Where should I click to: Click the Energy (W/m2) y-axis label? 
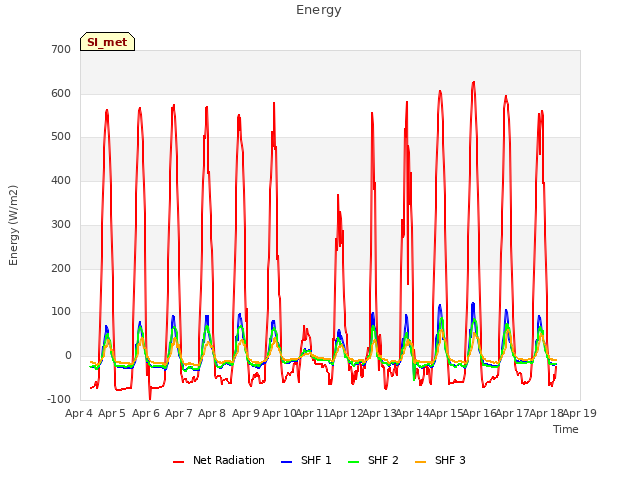[13, 225]
